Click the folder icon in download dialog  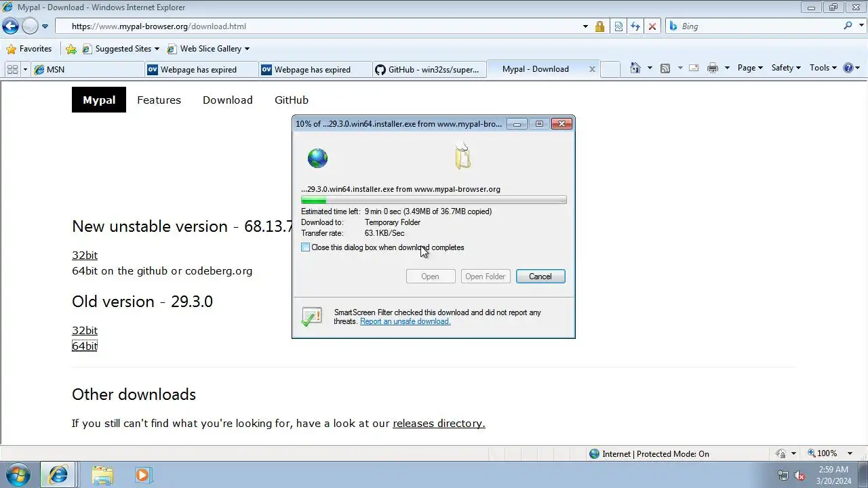[x=462, y=156]
